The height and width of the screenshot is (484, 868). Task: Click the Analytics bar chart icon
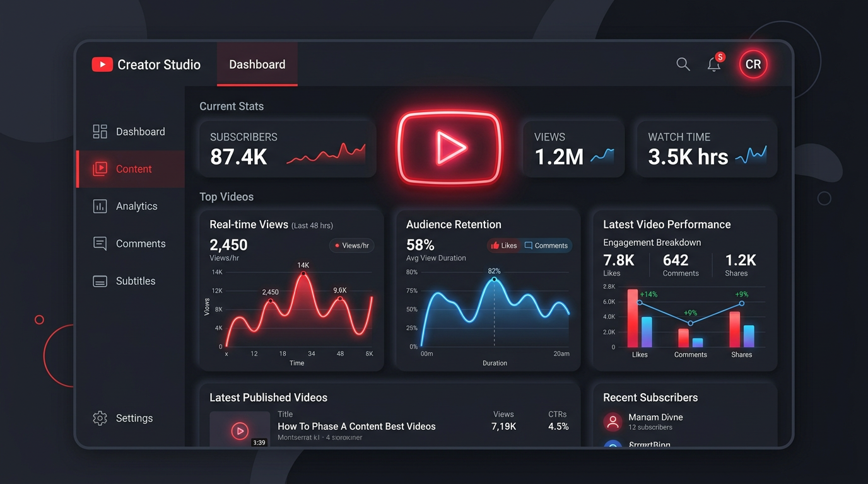click(x=100, y=206)
